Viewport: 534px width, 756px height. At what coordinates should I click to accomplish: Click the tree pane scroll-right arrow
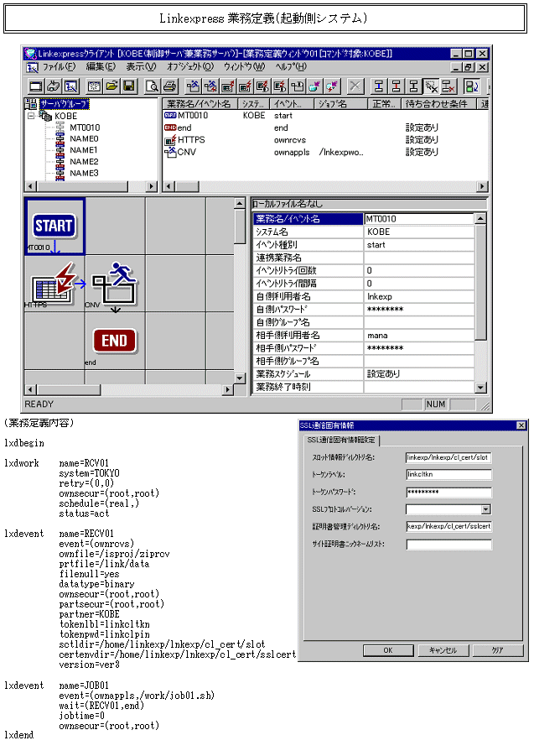[x=152, y=186]
